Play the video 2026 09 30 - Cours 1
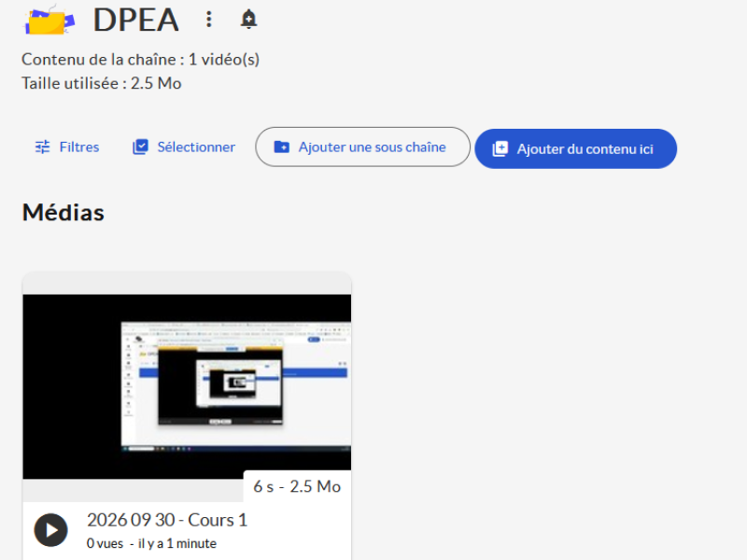747x560 pixels. coord(50,530)
